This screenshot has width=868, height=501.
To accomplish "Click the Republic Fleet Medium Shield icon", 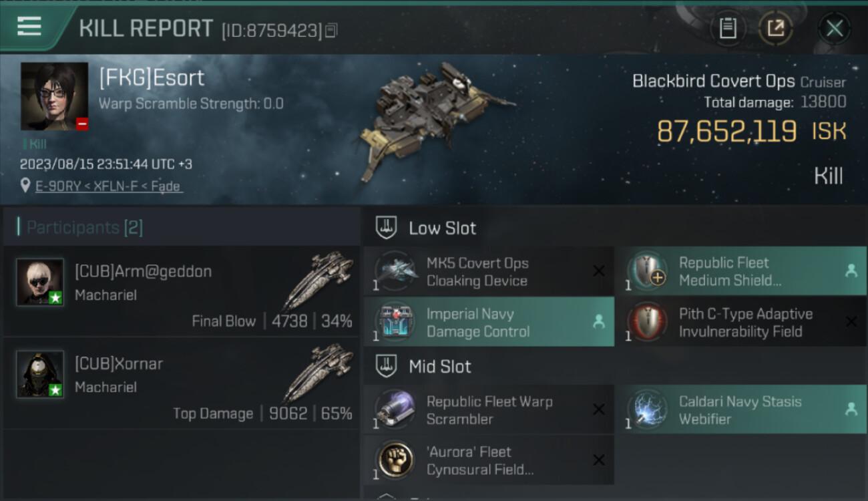I will tap(648, 272).
